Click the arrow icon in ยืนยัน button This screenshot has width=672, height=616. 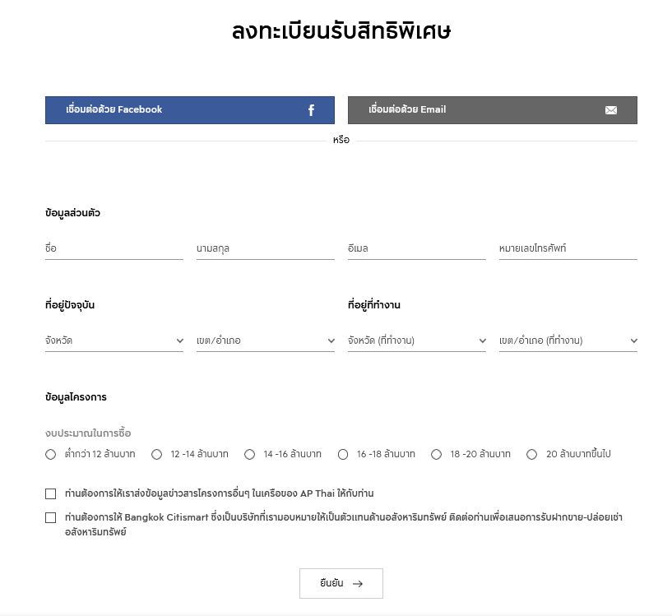click(358, 584)
